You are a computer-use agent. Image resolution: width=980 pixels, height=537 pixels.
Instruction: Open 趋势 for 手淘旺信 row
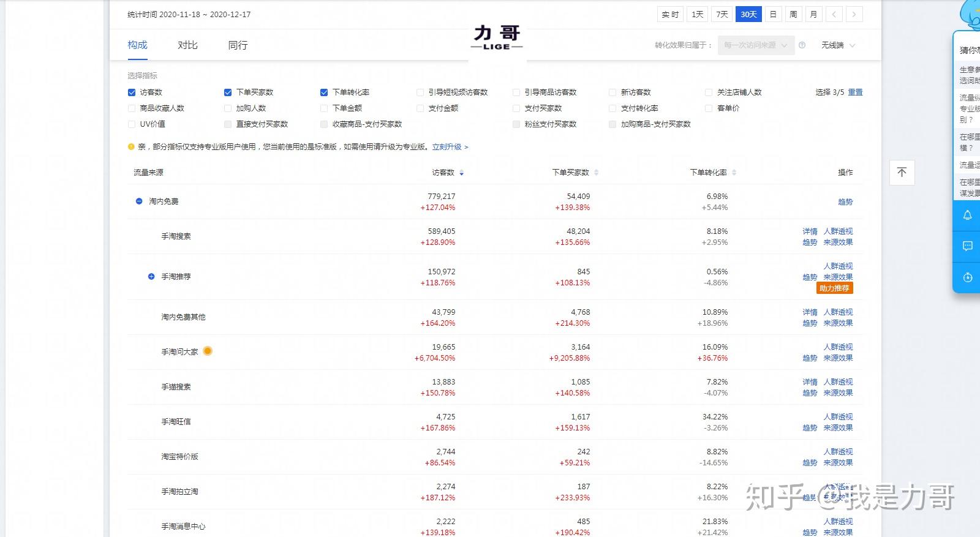click(x=810, y=428)
